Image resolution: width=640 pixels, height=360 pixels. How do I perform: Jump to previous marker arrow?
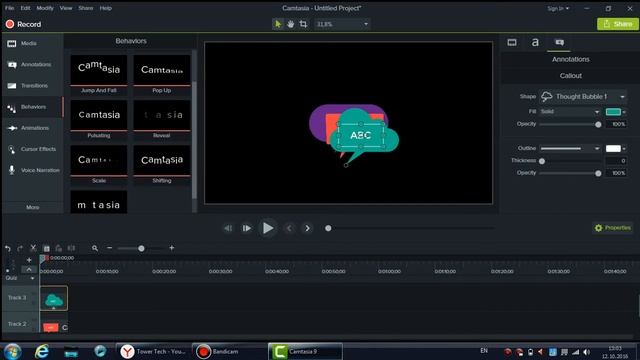(289, 228)
